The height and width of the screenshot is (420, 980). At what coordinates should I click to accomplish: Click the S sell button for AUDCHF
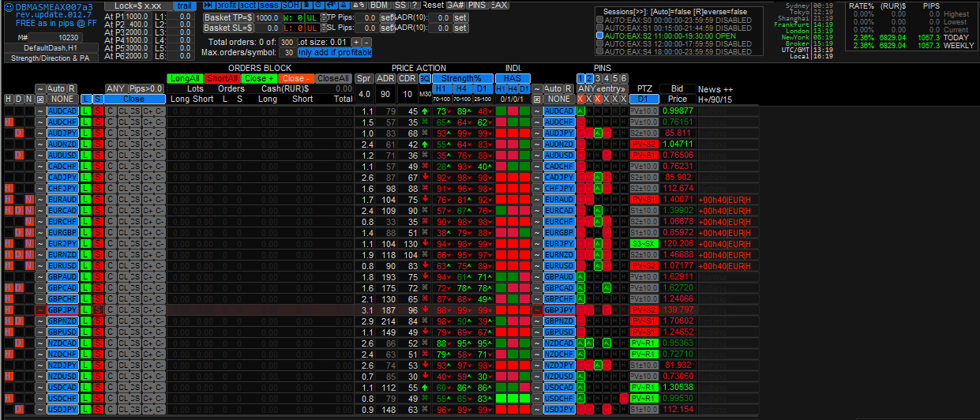pyautogui.click(x=98, y=122)
